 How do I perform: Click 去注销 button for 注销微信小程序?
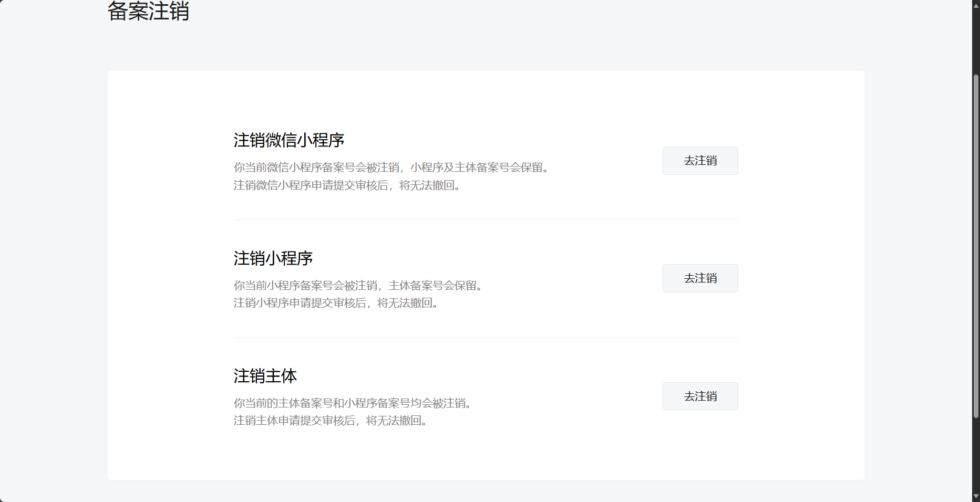point(700,161)
